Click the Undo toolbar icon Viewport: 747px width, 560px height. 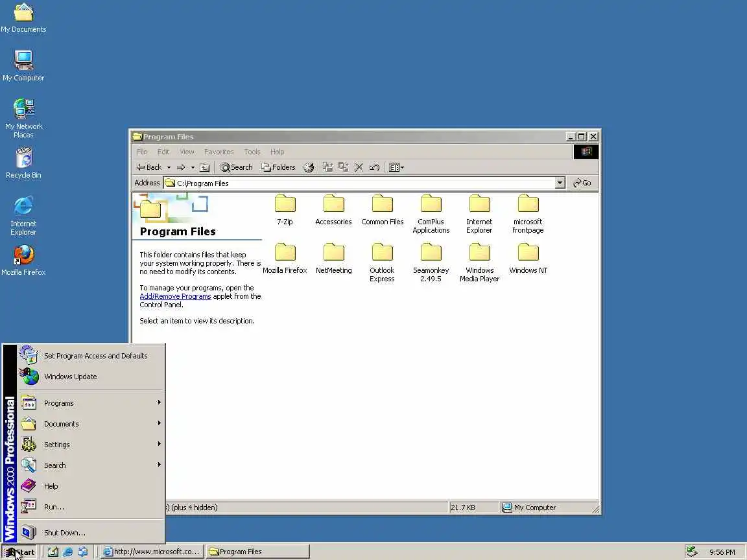374,168
